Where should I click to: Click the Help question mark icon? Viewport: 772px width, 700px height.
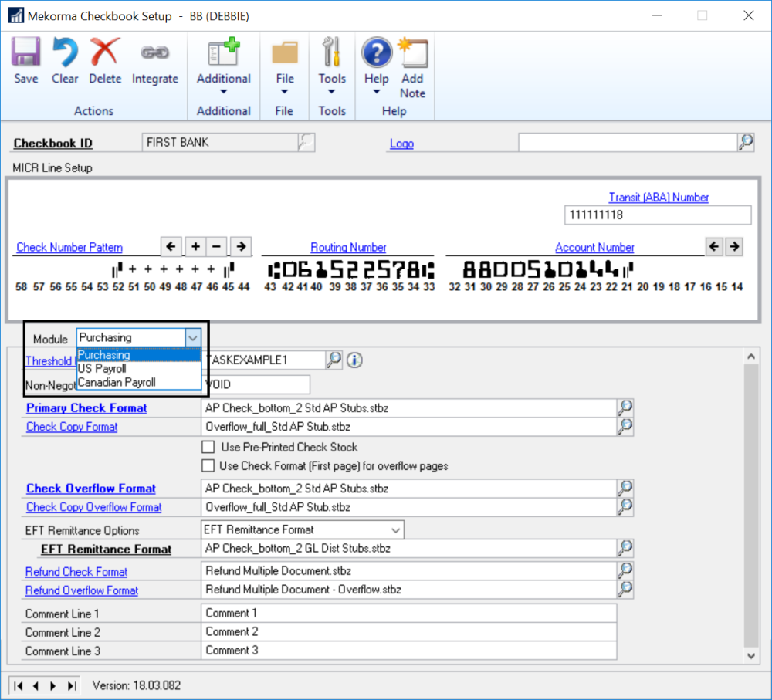pos(377,52)
